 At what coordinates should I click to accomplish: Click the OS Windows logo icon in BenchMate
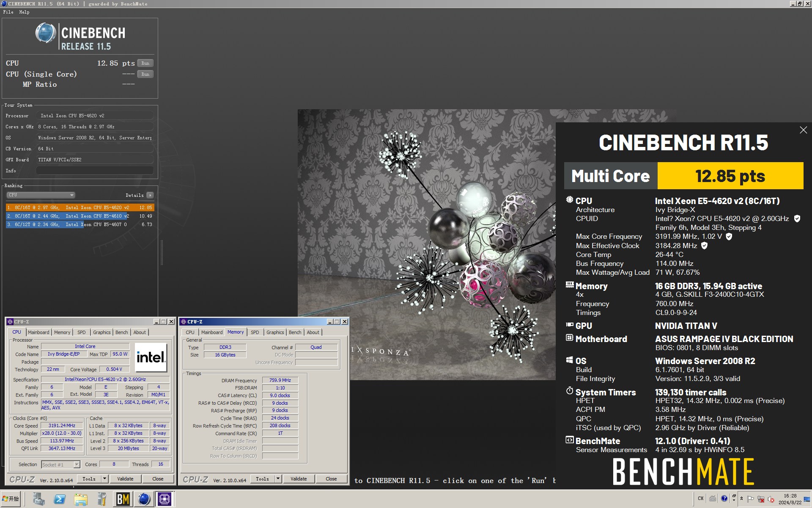tap(570, 360)
